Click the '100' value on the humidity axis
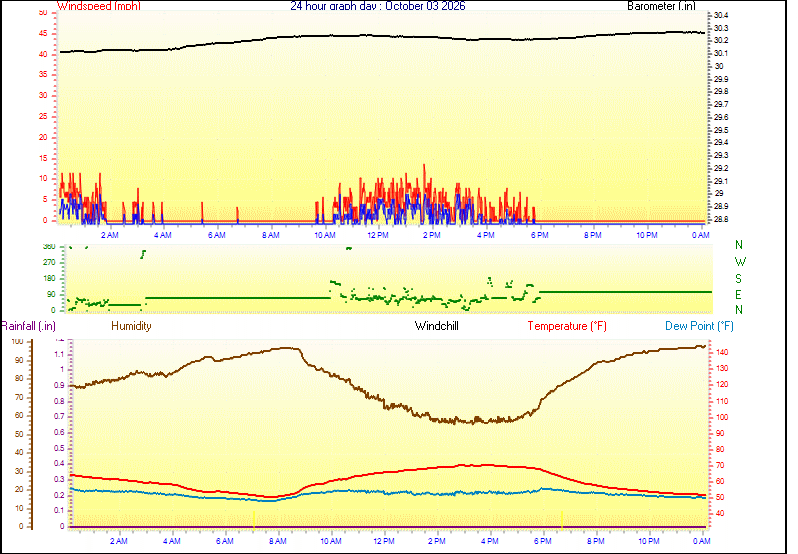The width and height of the screenshot is (798, 554). coord(18,341)
